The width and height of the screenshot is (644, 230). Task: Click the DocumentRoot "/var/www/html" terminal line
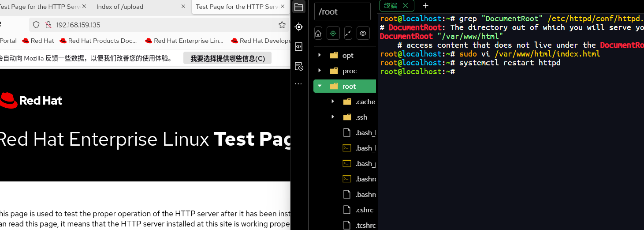coord(441,36)
